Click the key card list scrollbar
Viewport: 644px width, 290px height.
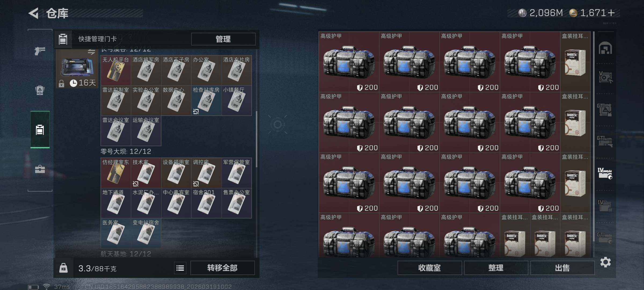(x=257, y=139)
